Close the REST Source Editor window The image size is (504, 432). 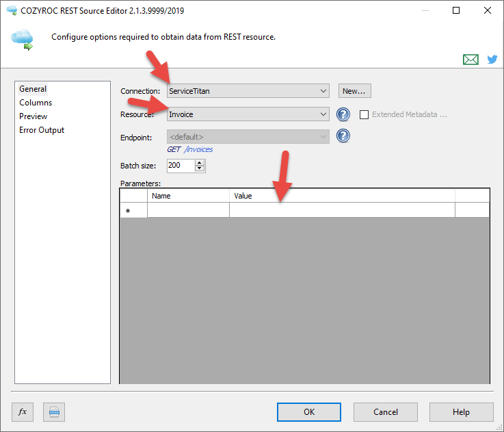pos(488,11)
